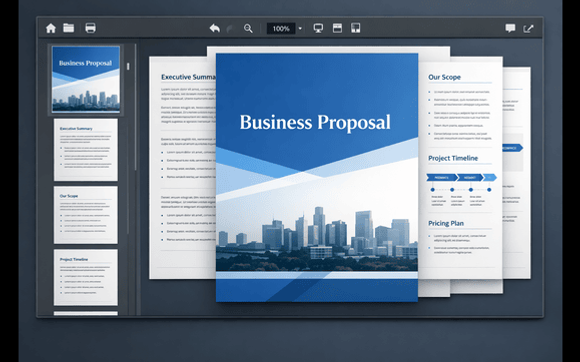Go to the Home icon
The width and height of the screenshot is (580, 362).
coord(51,28)
